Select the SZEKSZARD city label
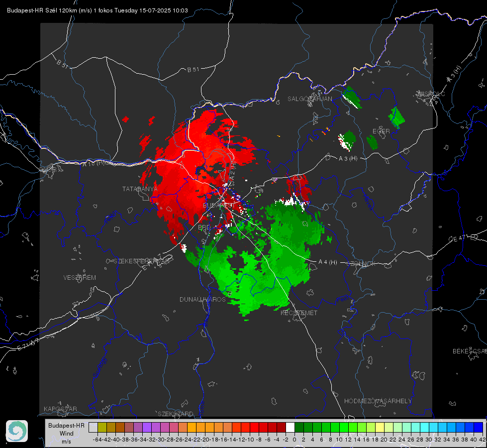 [x=176, y=414]
